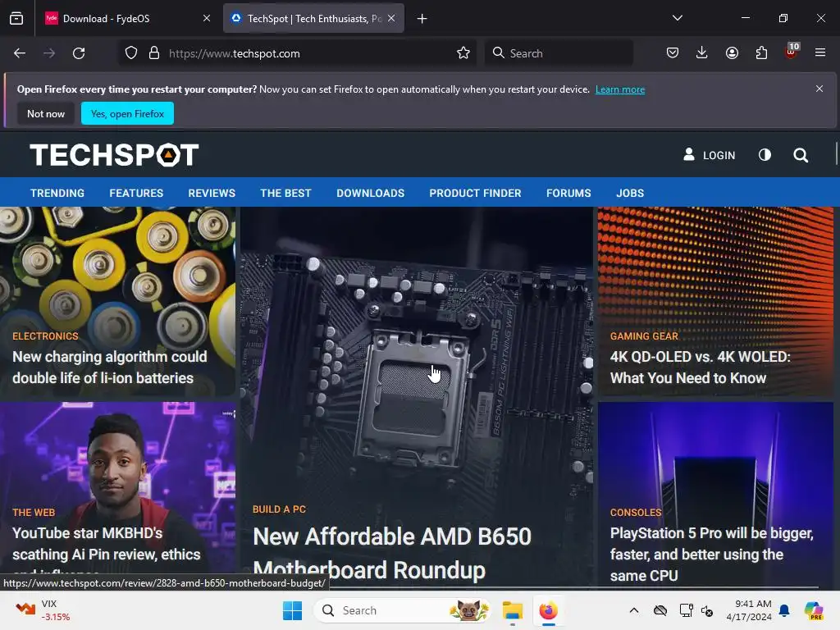This screenshot has width=840, height=630.
Task: Open the Windows Start menu
Action: 293,610
